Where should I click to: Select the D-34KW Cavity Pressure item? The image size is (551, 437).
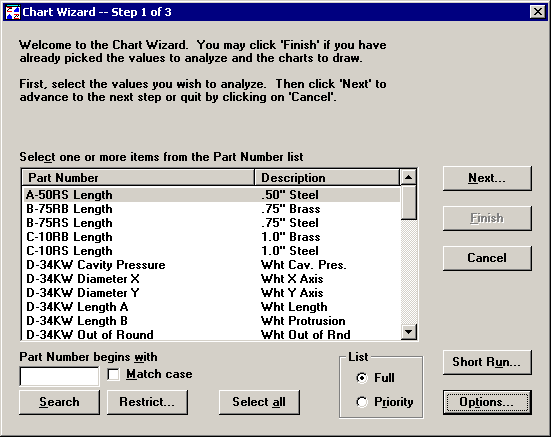click(212, 265)
